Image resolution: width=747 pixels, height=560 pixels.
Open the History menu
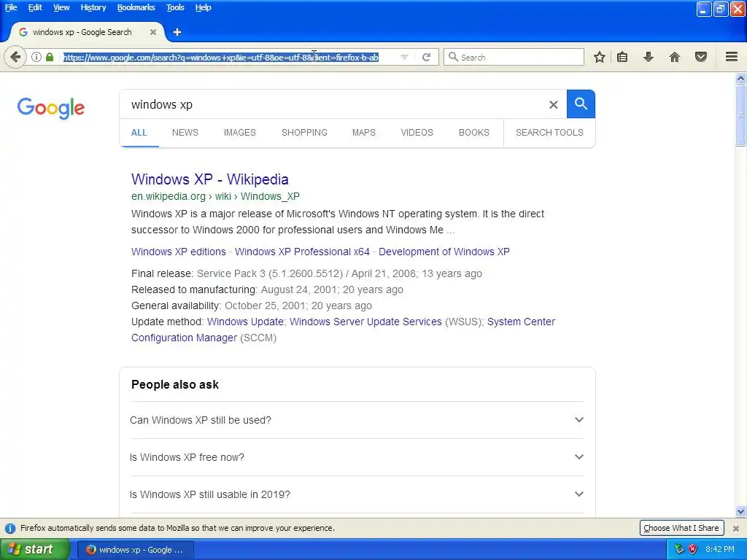point(93,7)
